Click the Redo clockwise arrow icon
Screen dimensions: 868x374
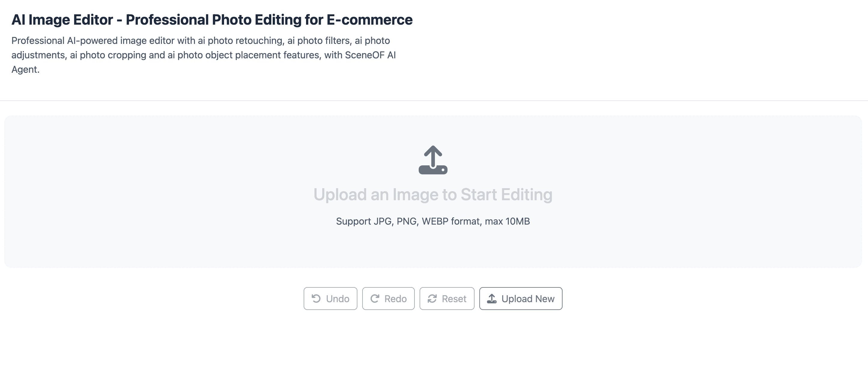coord(375,299)
